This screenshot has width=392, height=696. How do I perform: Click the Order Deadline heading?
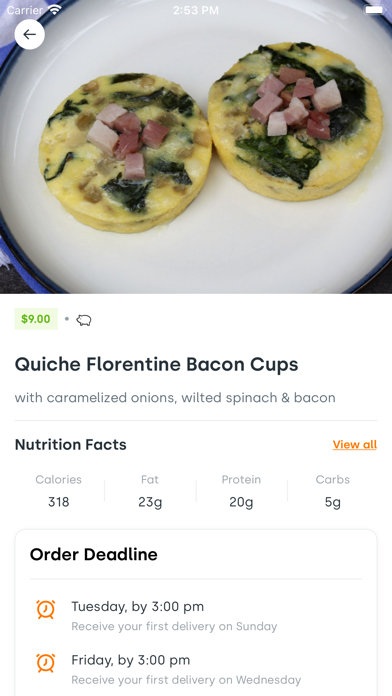(94, 554)
